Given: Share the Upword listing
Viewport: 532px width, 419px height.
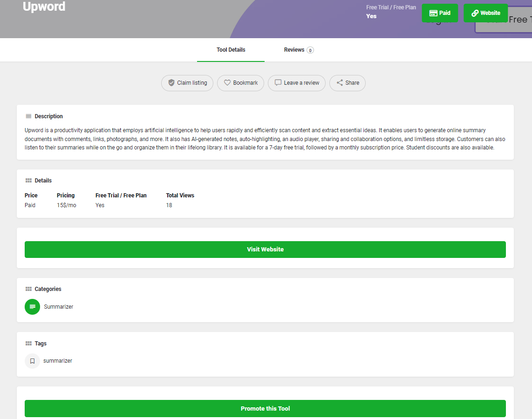Looking at the screenshot, I should click(x=348, y=83).
